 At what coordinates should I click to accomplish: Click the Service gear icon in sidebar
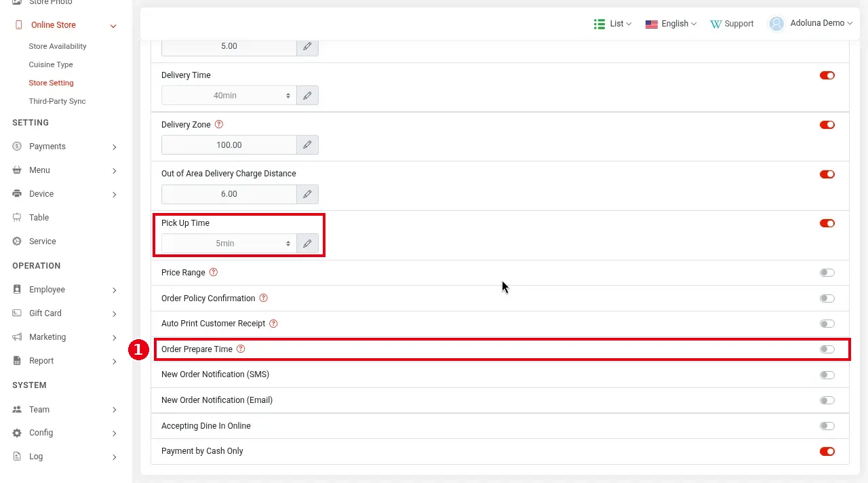pos(17,241)
